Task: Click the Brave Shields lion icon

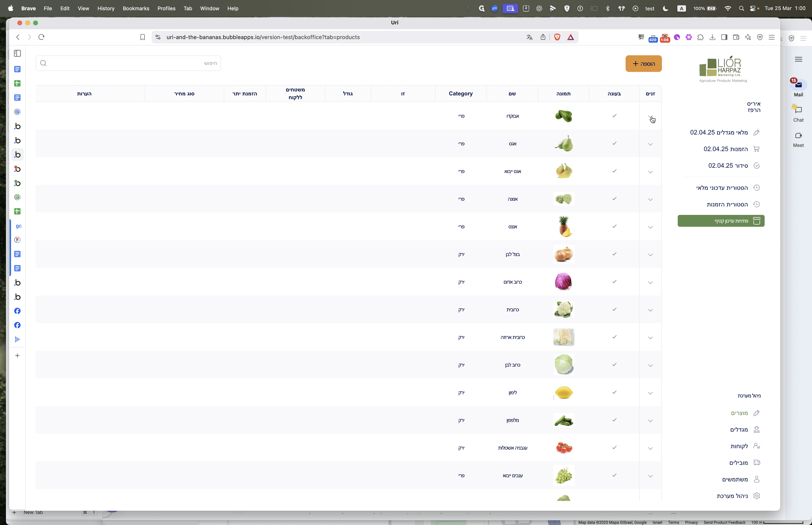Action: tap(557, 37)
